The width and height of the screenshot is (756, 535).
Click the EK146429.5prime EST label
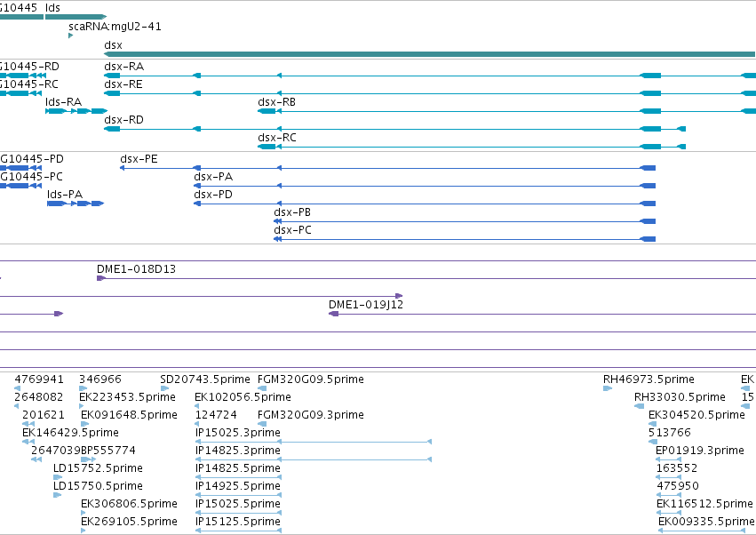pos(70,433)
